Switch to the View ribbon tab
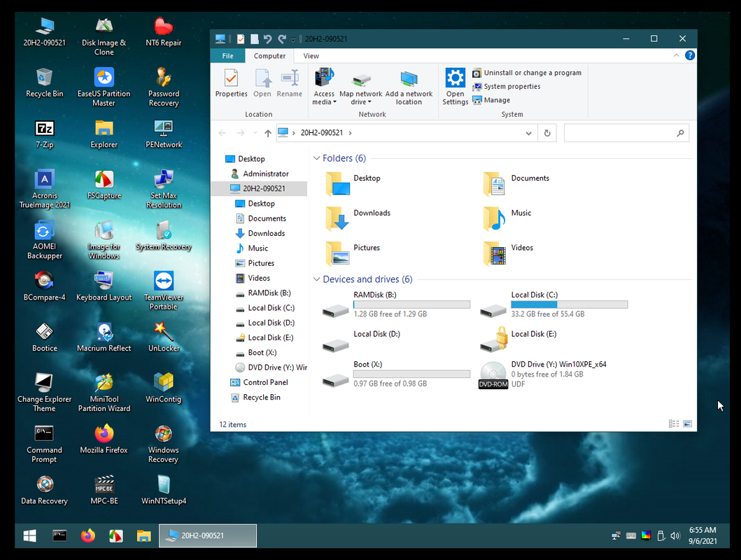 pos(311,56)
